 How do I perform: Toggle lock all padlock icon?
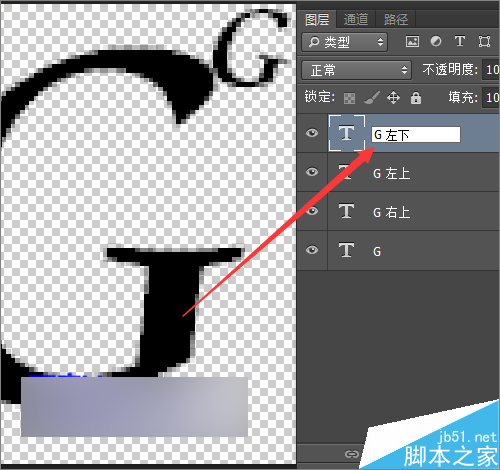coord(416,98)
